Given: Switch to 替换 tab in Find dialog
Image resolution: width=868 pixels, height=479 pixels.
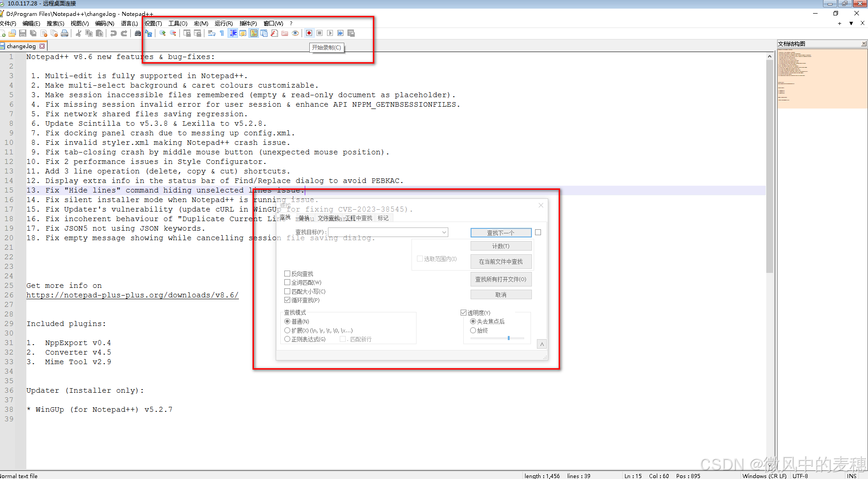Looking at the screenshot, I should 304,218.
